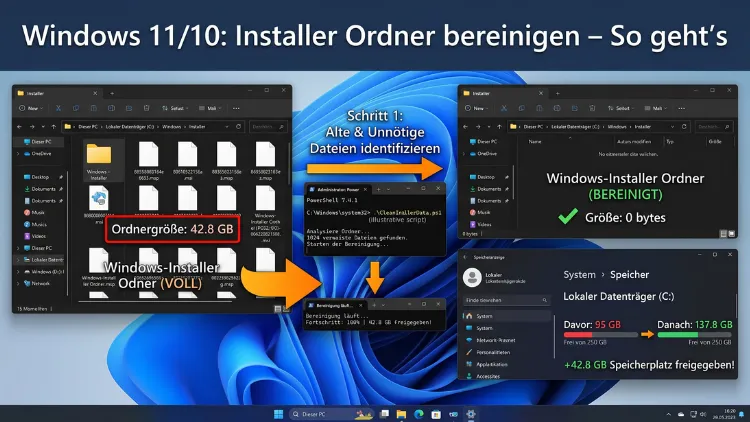Go up one folder in 42.8 GB Explorer window
Screen dimensions: 750x422
tap(54, 127)
